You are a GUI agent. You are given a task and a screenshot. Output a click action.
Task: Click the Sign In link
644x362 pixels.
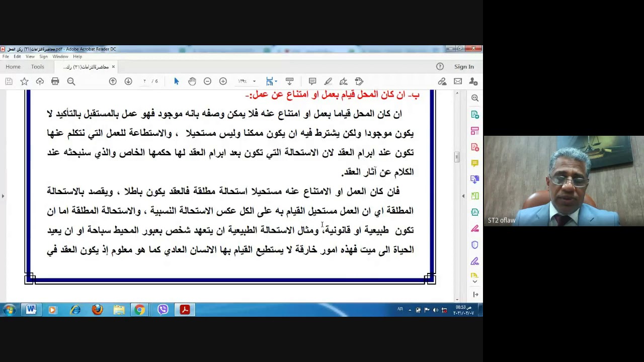click(464, 66)
